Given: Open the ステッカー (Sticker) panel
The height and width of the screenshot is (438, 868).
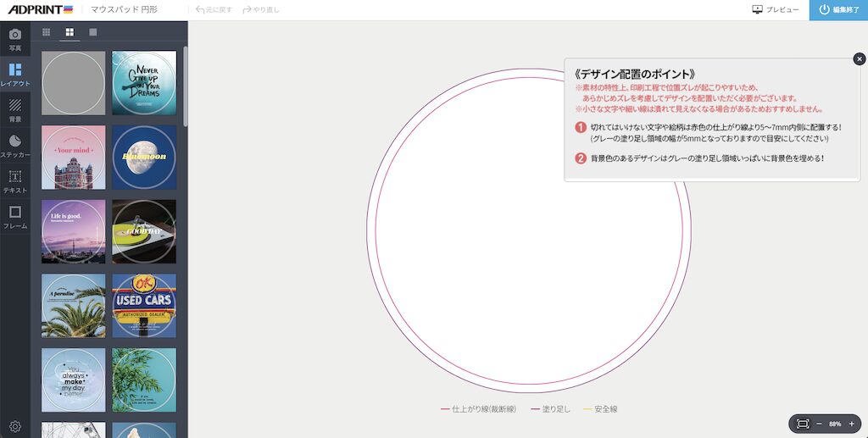Looking at the screenshot, I should 15,146.
